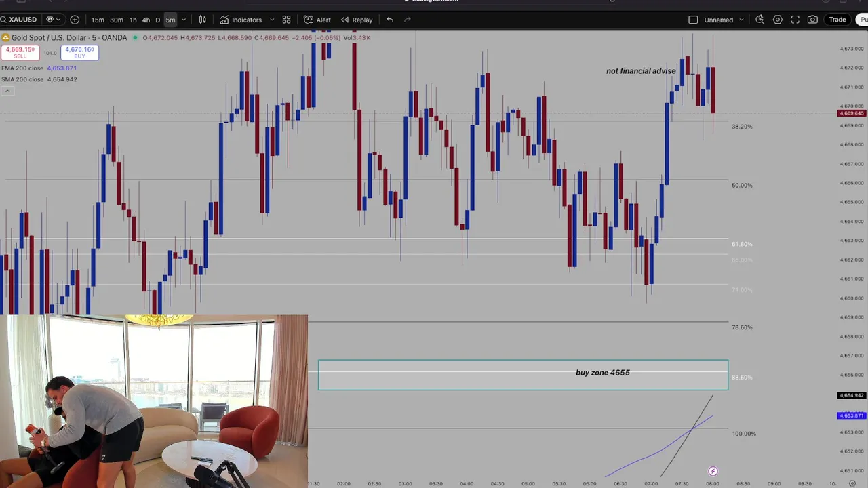Click the 101.0 spread value
This screenshot has width=868, height=488.
[50, 53]
